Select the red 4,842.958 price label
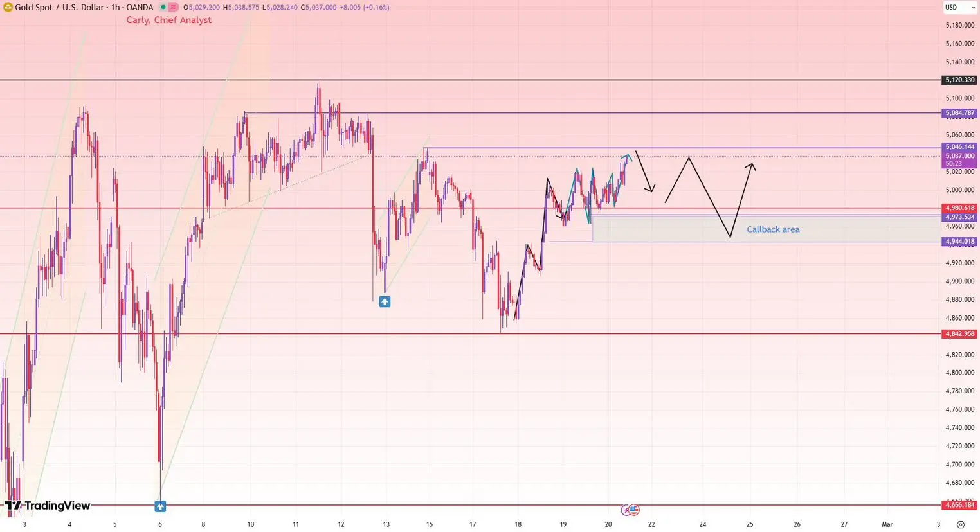This screenshot has height=532, width=980. 959,334
